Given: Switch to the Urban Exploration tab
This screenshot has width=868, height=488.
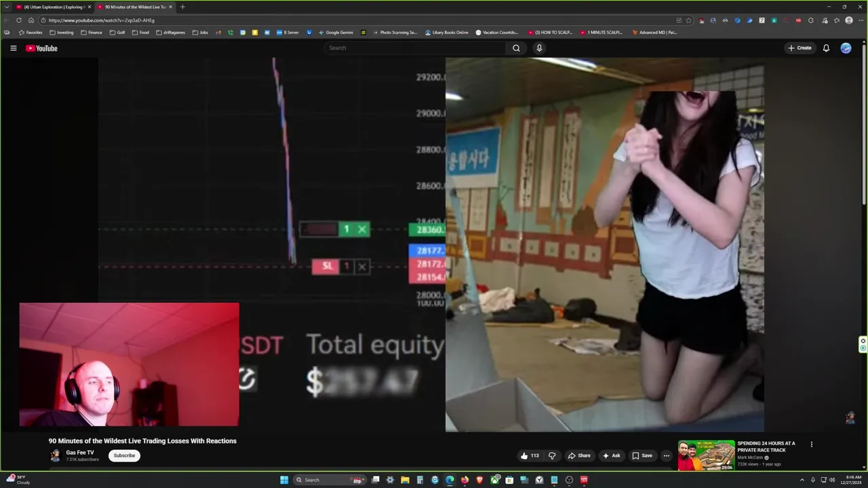Looking at the screenshot, I should tap(53, 7).
